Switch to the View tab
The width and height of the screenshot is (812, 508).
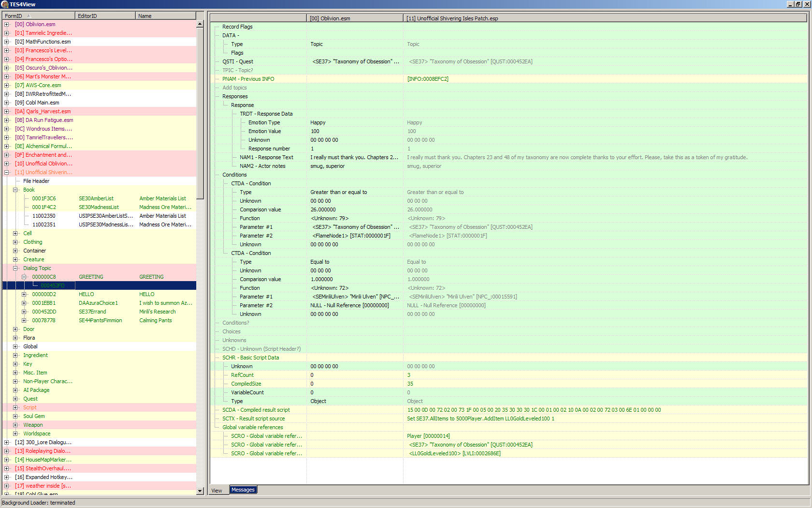pos(217,490)
